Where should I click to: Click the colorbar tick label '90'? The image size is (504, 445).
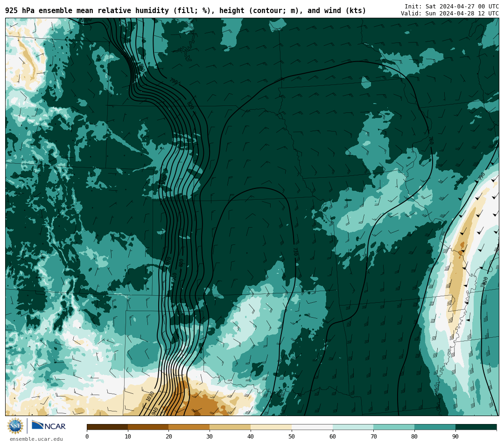(455, 436)
